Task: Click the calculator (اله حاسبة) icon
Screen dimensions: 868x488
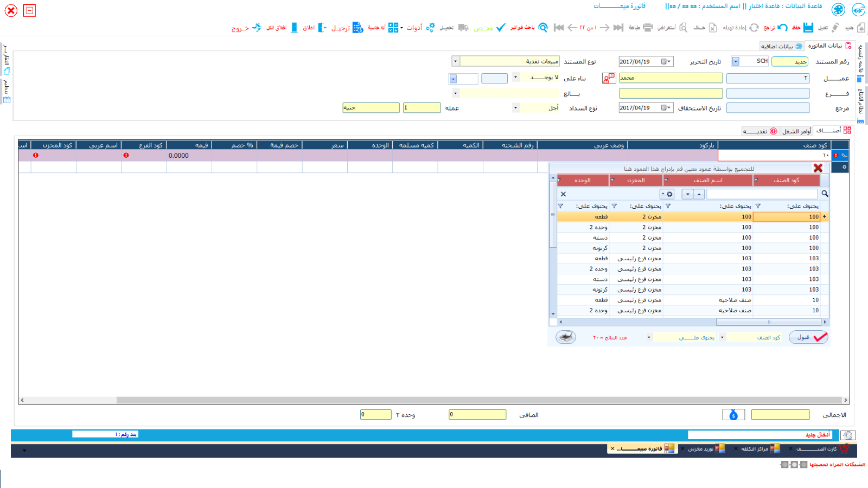Action: (x=393, y=27)
